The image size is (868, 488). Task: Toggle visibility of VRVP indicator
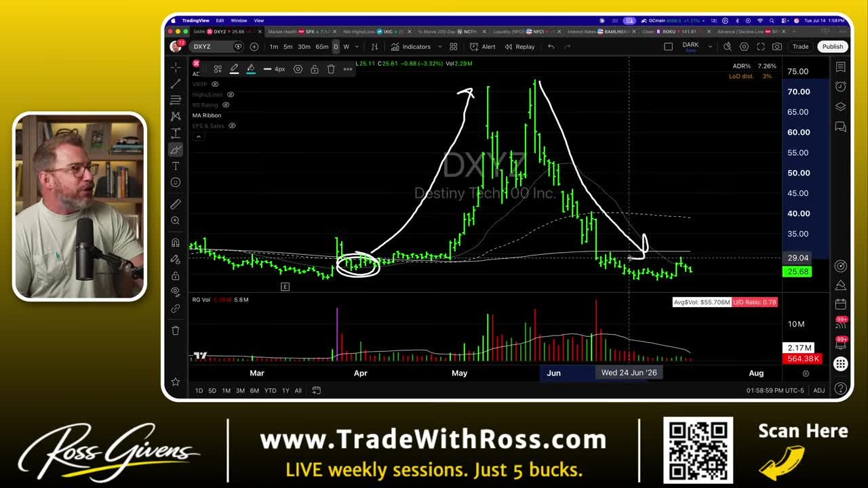click(215, 84)
